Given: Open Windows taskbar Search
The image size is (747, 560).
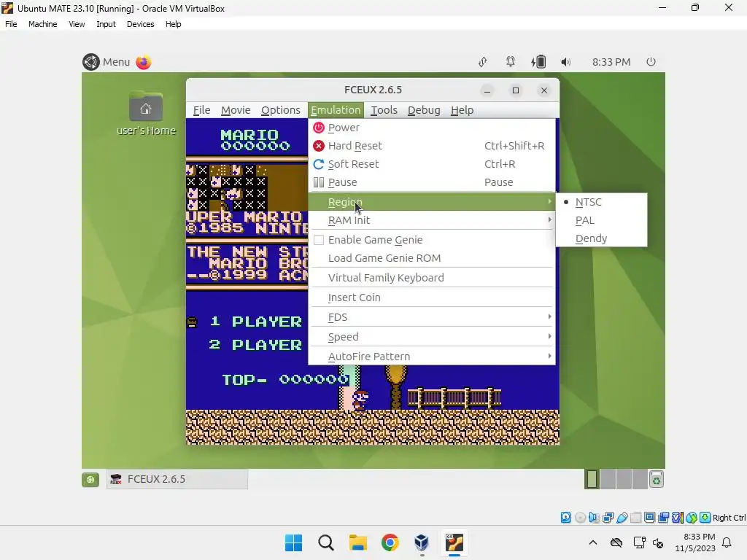Looking at the screenshot, I should pos(326,542).
